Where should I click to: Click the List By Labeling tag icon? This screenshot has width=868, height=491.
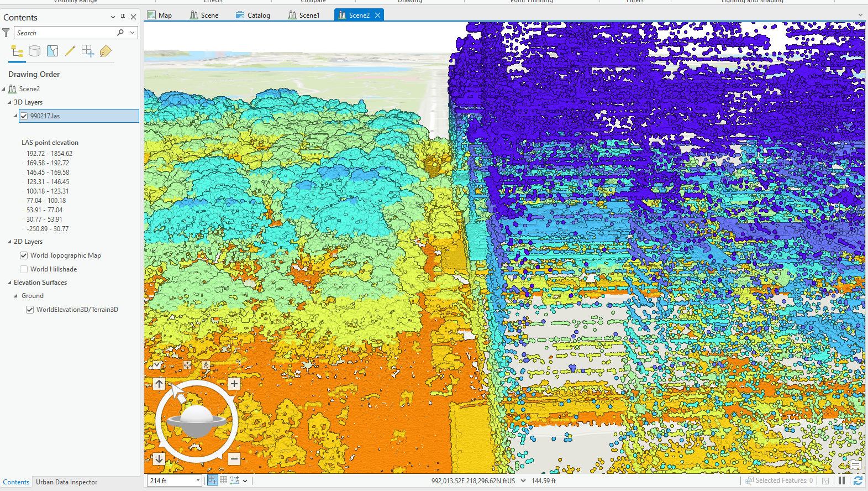(x=106, y=51)
